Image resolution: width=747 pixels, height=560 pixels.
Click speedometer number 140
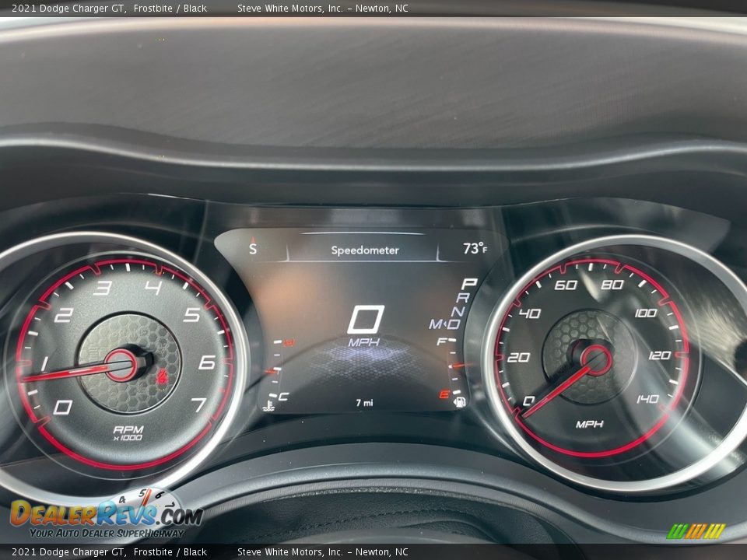click(648, 398)
